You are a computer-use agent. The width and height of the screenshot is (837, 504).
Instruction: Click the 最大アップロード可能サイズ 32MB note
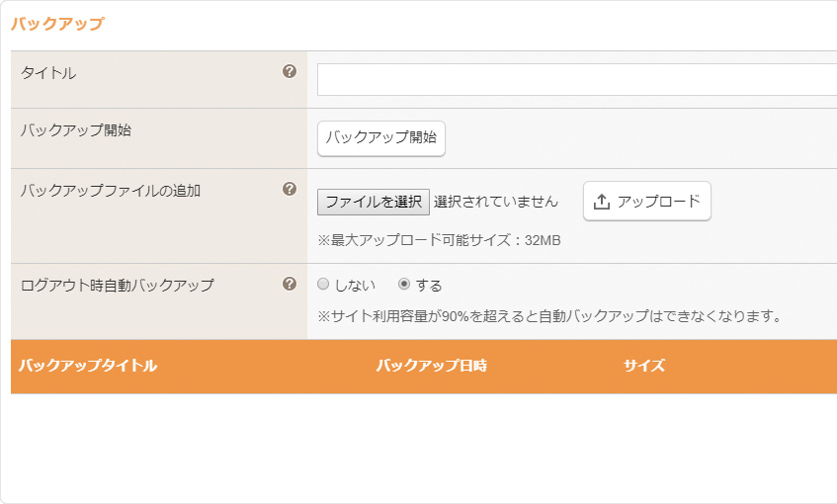tap(439, 240)
